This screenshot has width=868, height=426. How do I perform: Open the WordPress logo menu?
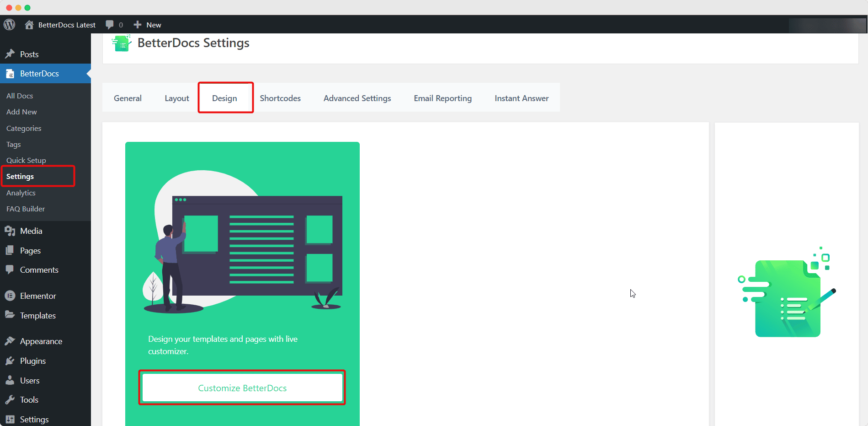(9, 24)
